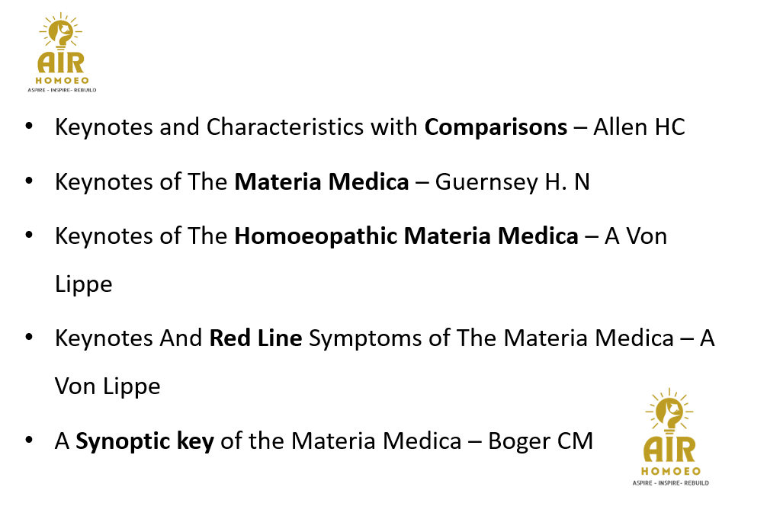Click the tagline under the bottom-right logo
The height and width of the screenshot is (532, 767).
tap(671, 482)
